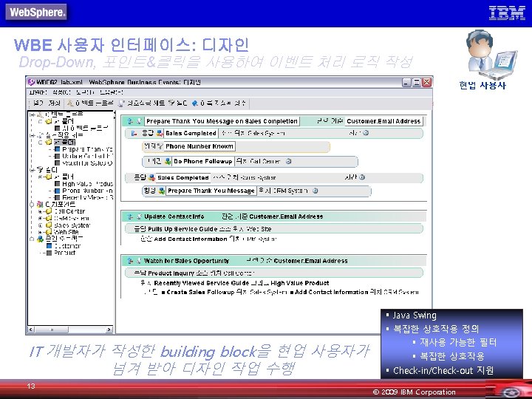Click the Do Phone Followup action box
Screen dimensions: 532x399
203,161
